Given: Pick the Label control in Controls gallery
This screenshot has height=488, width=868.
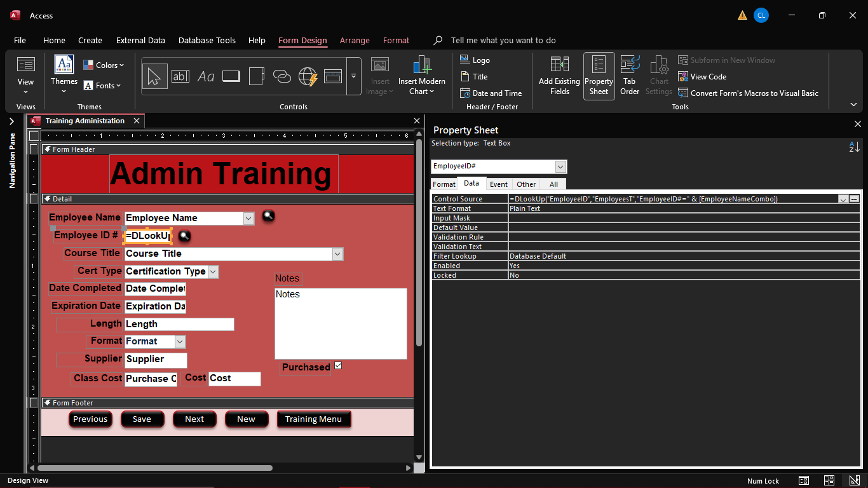Looking at the screenshot, I should pos(206,76).
